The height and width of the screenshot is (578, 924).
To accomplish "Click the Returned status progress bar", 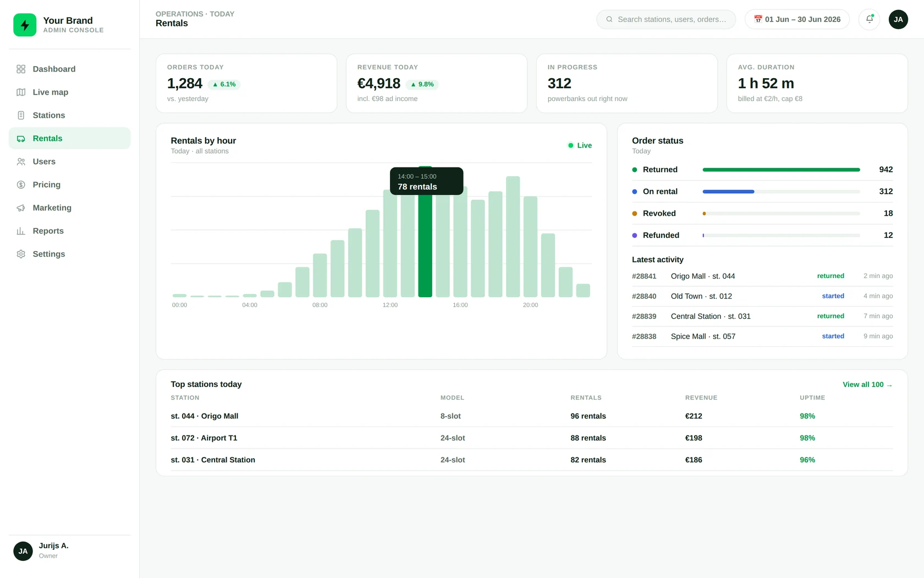I will coord(781,170).
